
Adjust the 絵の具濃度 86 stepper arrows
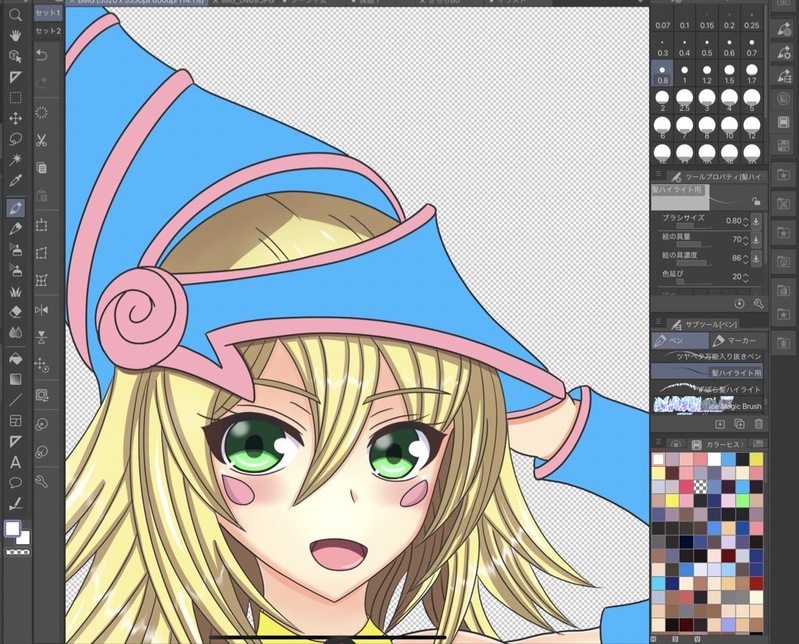coord(745,258)
